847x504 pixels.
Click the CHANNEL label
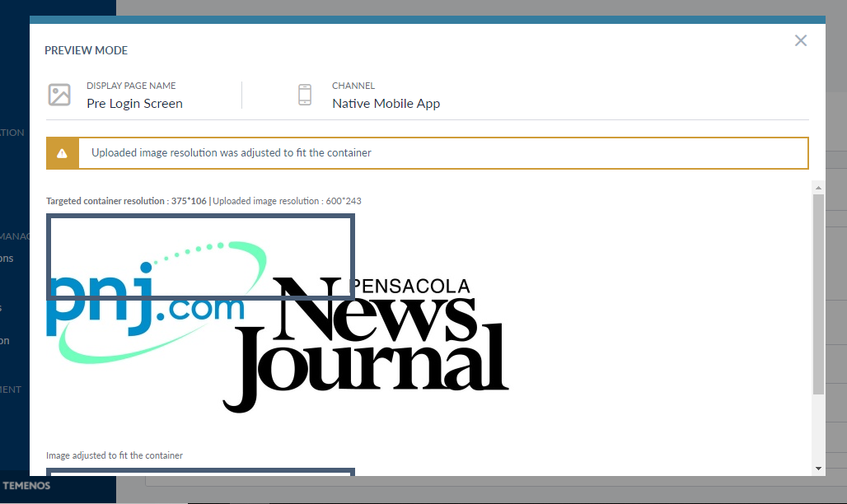click(353, 86)
